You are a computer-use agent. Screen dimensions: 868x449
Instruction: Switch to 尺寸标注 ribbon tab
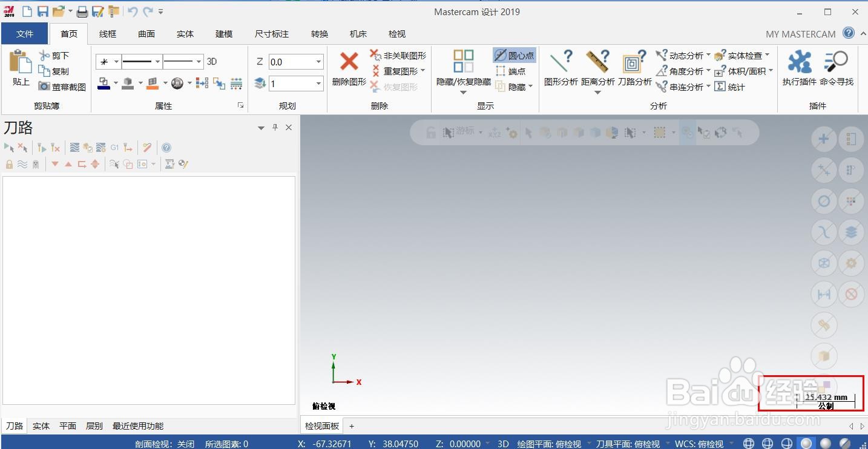272,34
